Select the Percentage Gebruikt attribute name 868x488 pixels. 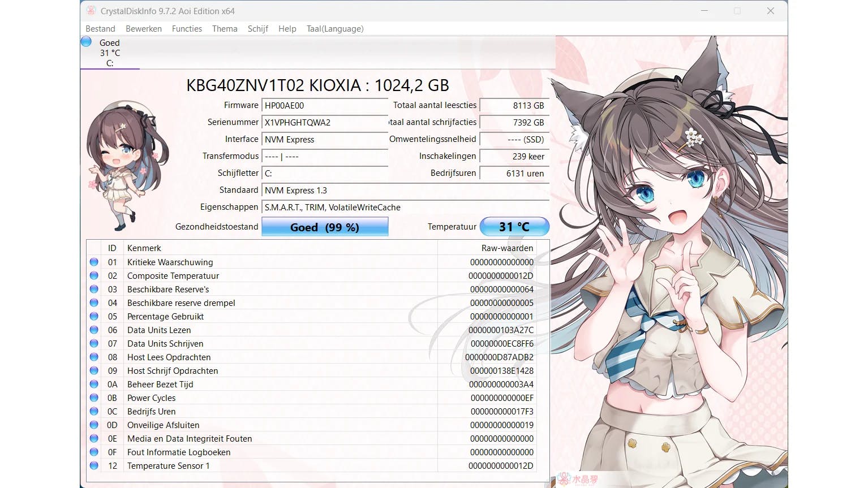[x=165, y=316]
